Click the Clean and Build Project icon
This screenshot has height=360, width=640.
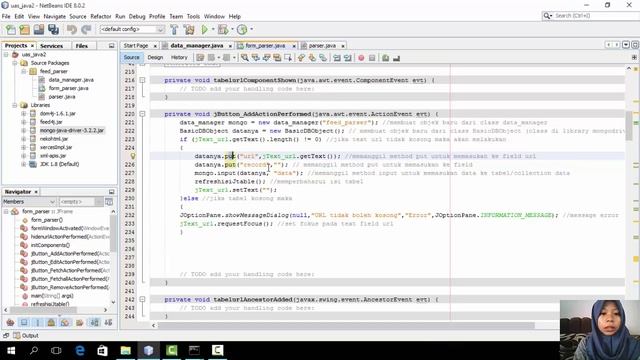pyautogui.click(x=189, y=29)
